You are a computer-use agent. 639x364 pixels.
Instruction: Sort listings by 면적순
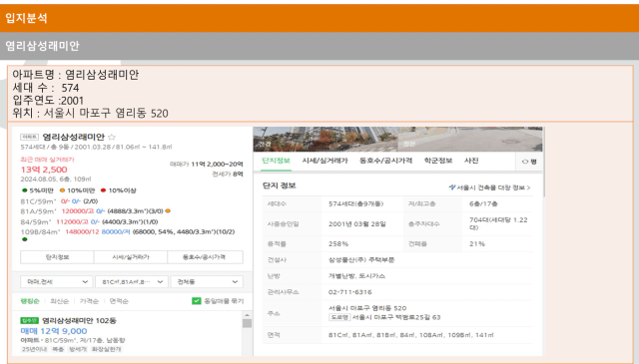(x=119, y=301)
